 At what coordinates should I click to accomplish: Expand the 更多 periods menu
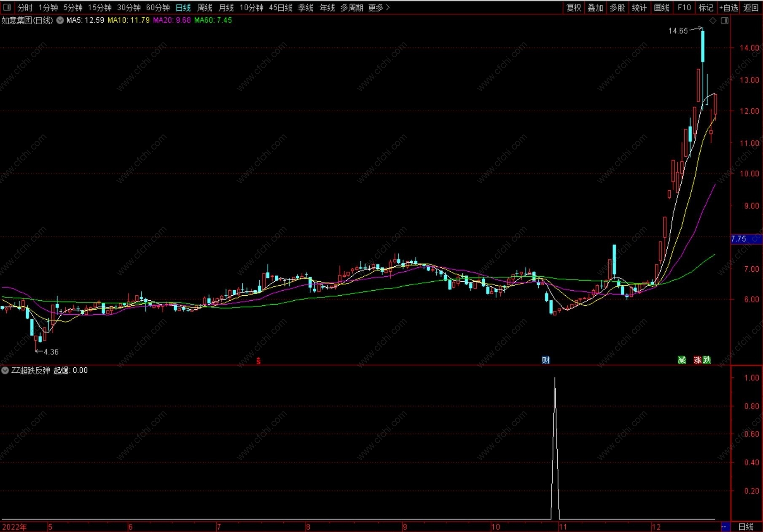(379, 8)
